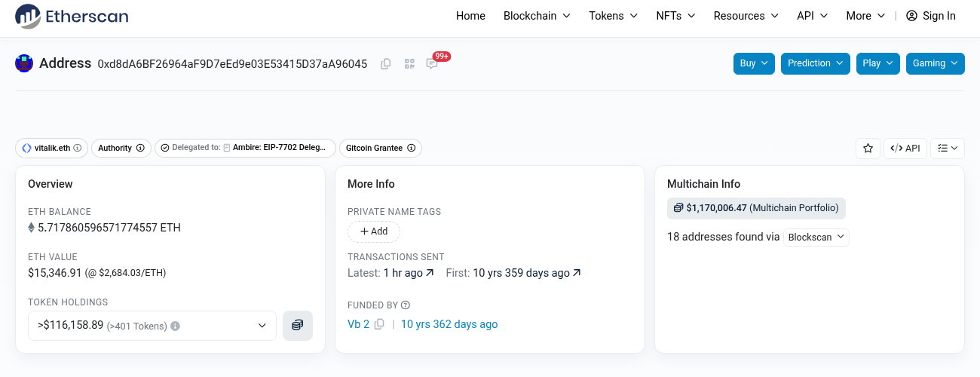Click info icon beside 401 Tokens

click(x=175, y=326)
